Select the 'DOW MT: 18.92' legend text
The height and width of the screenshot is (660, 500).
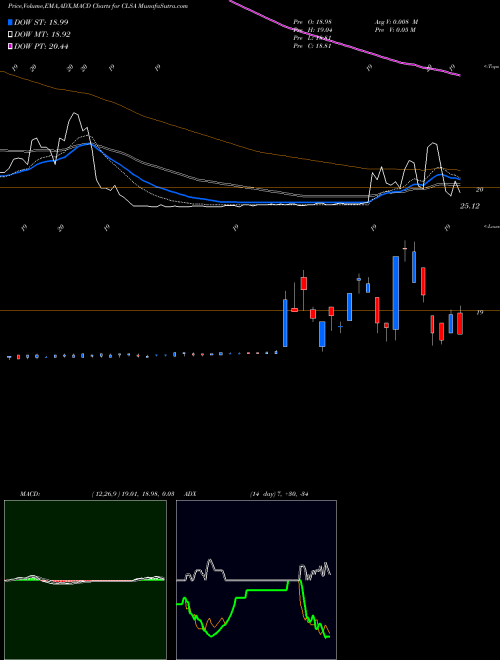42,35
